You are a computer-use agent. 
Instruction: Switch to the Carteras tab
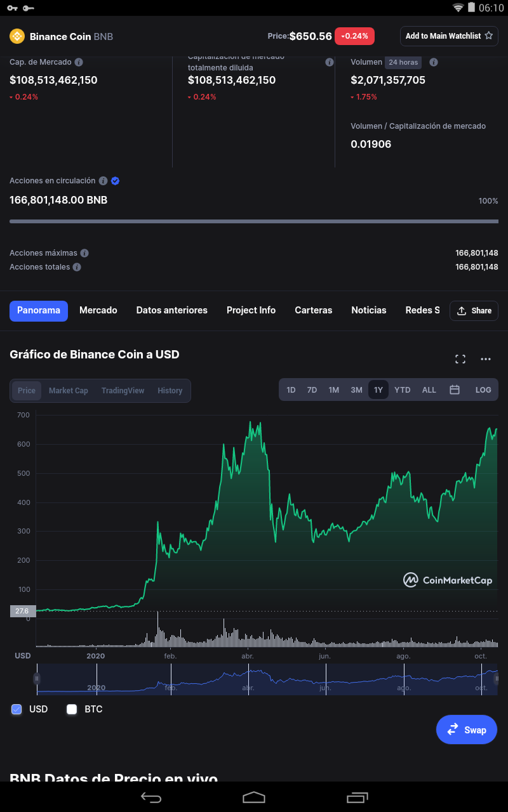pyautogui.click(x=314, y=310)
